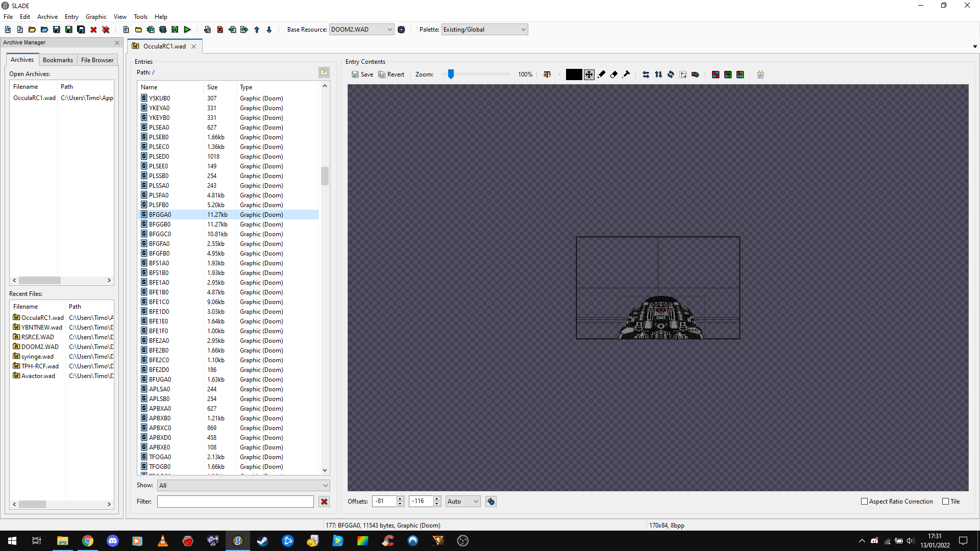Screen dimensions: 980x551
Task: Switch to the File Browser tab
Action: coord(97,60)
